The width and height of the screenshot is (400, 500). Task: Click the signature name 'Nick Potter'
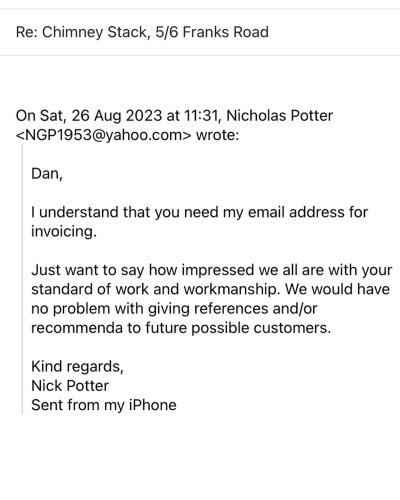pos(70,386)
